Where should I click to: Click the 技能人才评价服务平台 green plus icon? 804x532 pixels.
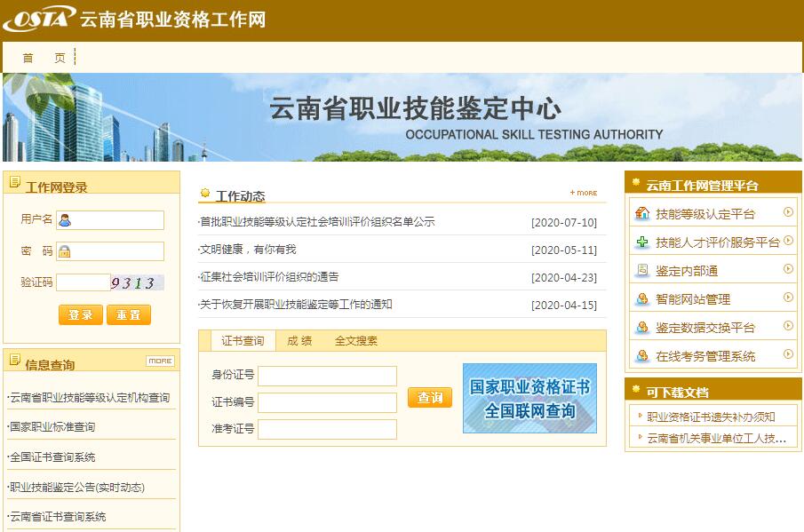coord(642,242)
